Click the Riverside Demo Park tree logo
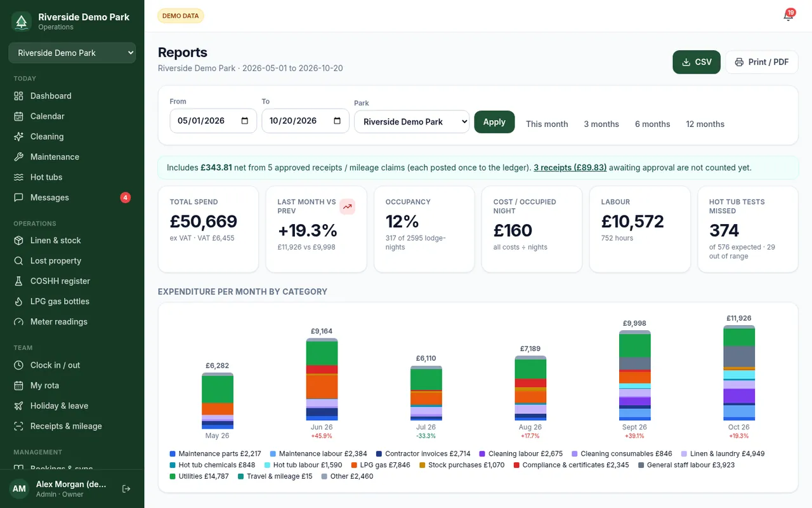Screen dimensions: 812x508 [22, 22]
